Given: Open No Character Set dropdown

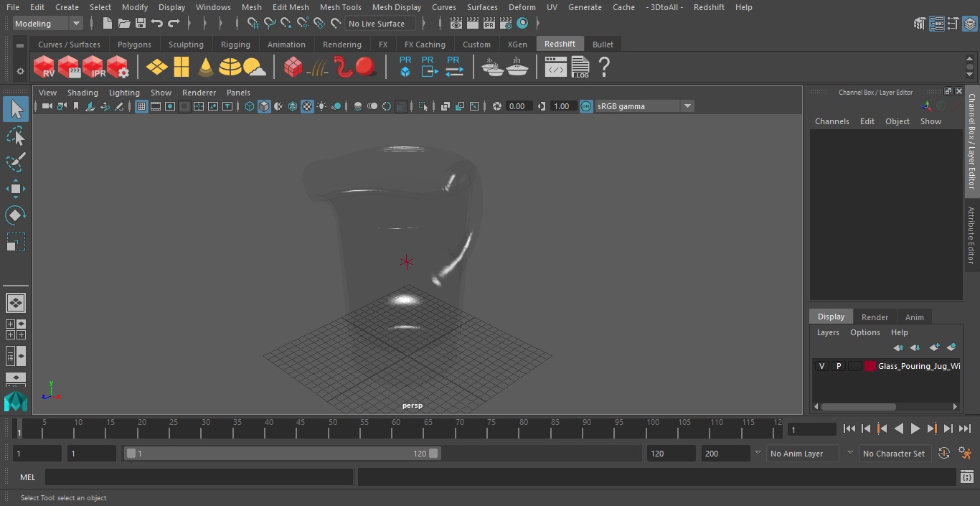Looking at the screenshot, I should [x=895, y=454].
